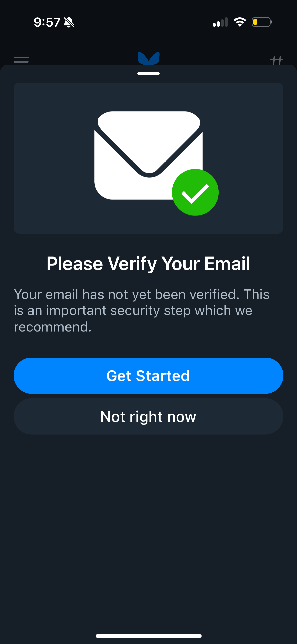The image size is (297, 644).
Task: Tap the silent mode bell icon
Action: tap(69, 22)
